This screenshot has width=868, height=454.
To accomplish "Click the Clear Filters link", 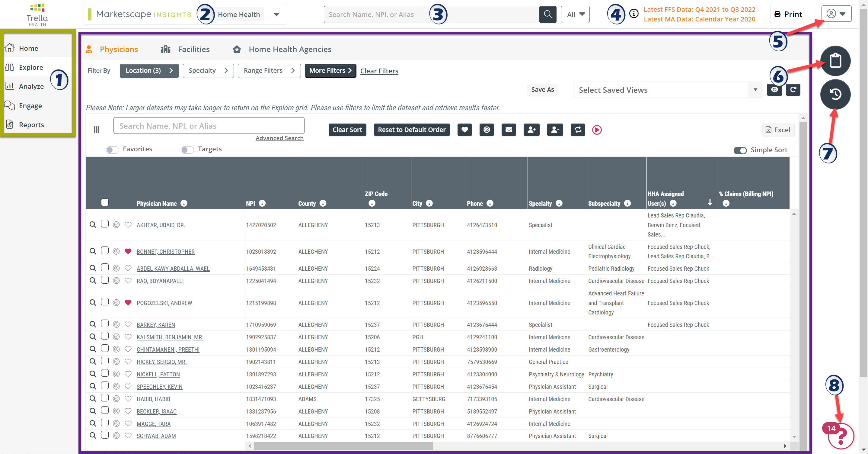I will (379, 71).
